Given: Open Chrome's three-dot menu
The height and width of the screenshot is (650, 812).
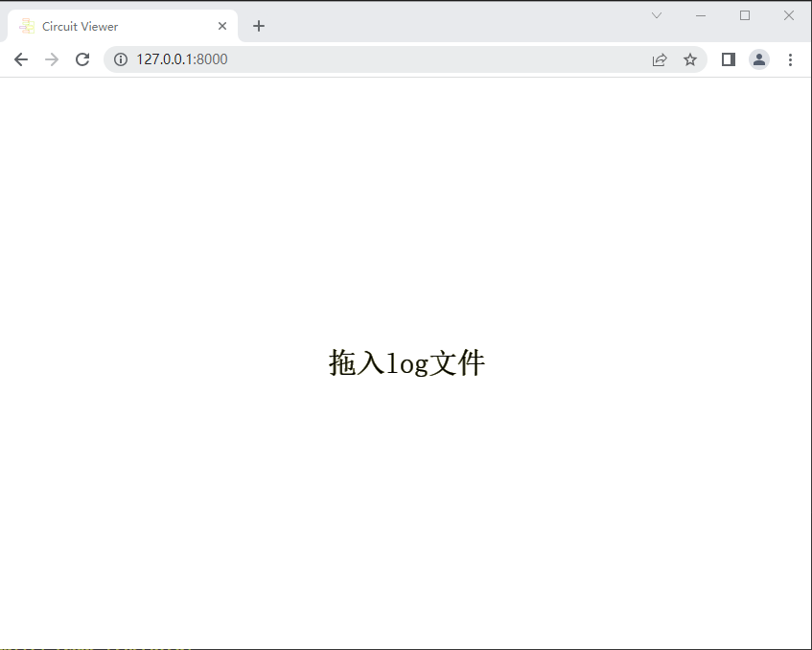Looking at the screenshot, I should tap(790, 59).
